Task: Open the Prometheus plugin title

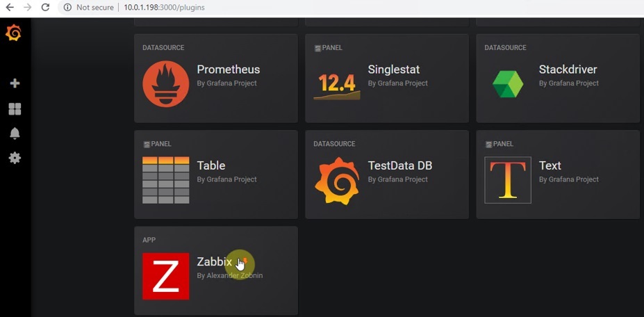Action: pos(228,70)
